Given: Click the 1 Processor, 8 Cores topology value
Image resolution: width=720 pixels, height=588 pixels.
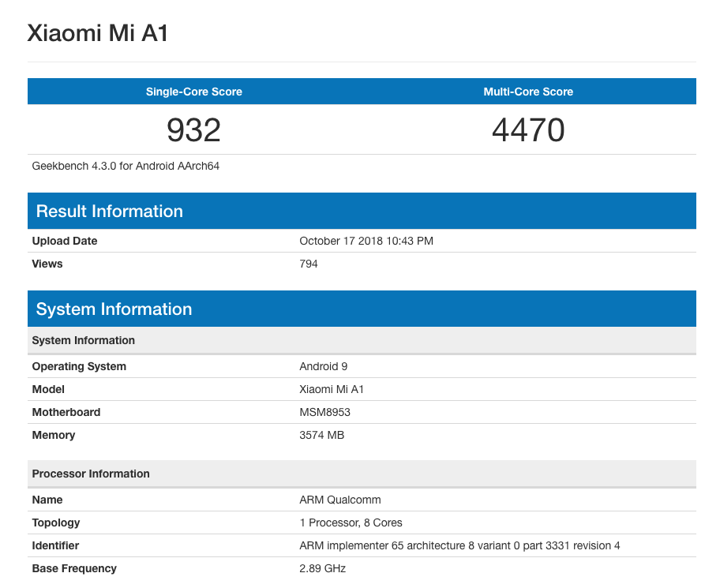Looking at the screenshot, I should click(x=351, y=522).
